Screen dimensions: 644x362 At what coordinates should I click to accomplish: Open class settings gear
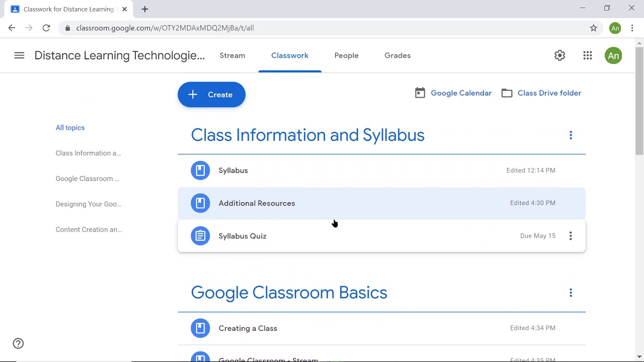point(560,55)
